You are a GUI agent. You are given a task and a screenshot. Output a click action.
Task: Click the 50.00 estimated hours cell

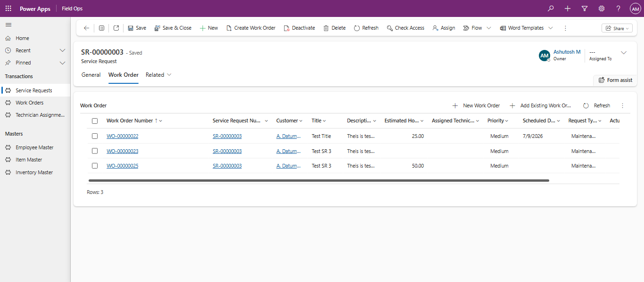pos(417,166)
